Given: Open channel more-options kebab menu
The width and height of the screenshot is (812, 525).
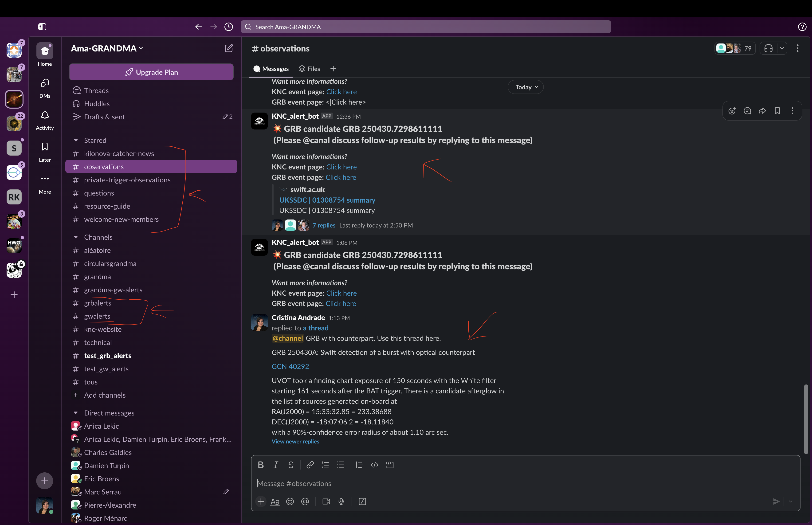Looking at the screenshot, I should coord(797,48).
